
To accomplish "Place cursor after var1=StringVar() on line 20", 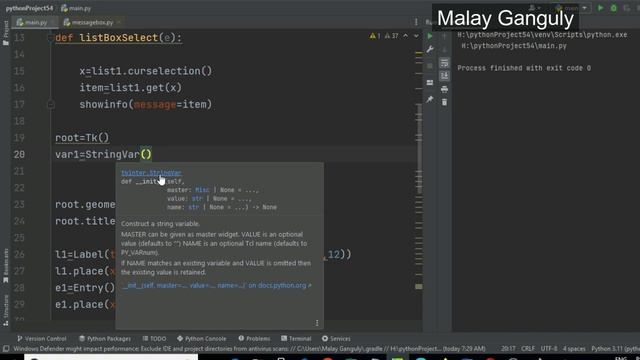I will (x=152, y=155).
